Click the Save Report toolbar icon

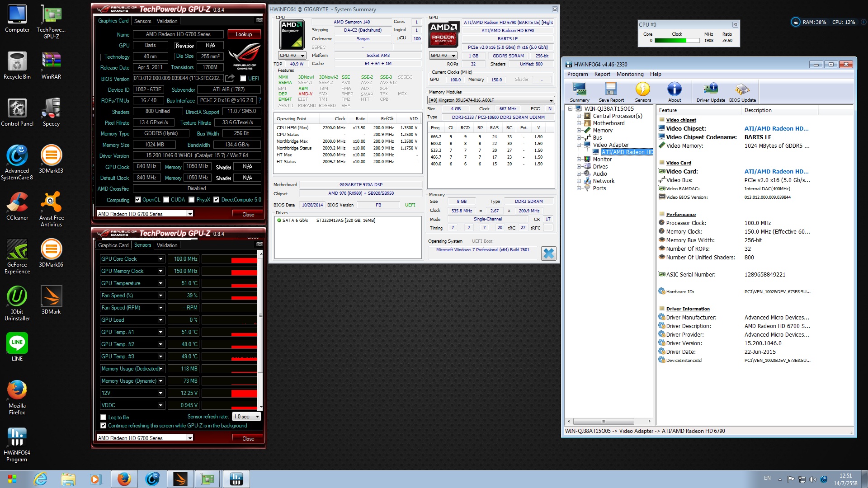pos(611,92)
